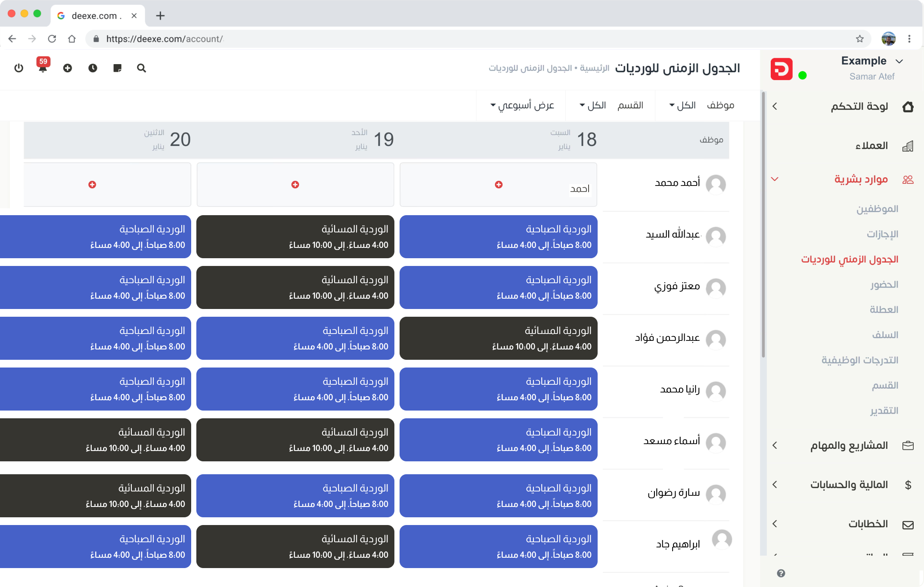Click the power logout icon
924x587 pixels.
19,68
